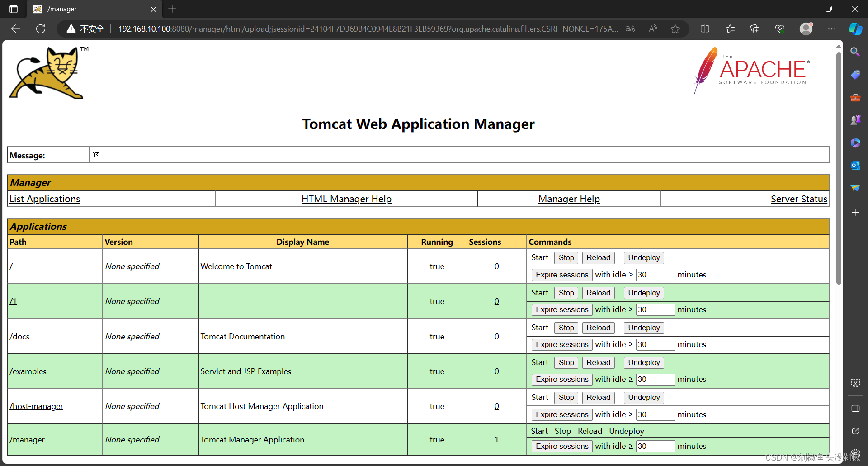
Task: Click idle minutes field for /host-manager
Action: click(656, 414)
